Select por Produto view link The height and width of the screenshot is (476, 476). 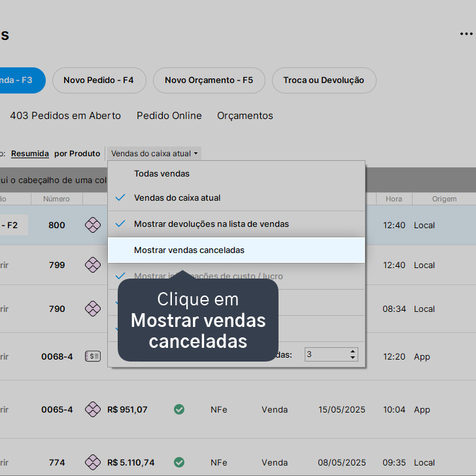coord(77,154)
